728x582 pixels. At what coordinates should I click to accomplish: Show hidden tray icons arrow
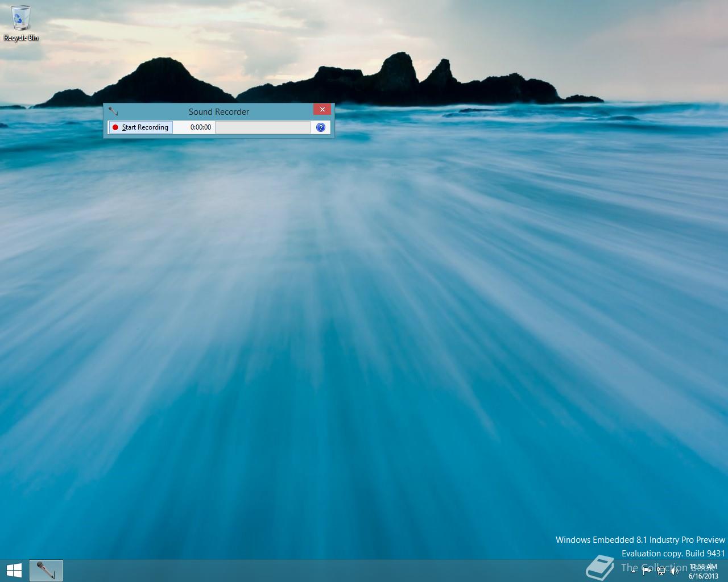634,571
